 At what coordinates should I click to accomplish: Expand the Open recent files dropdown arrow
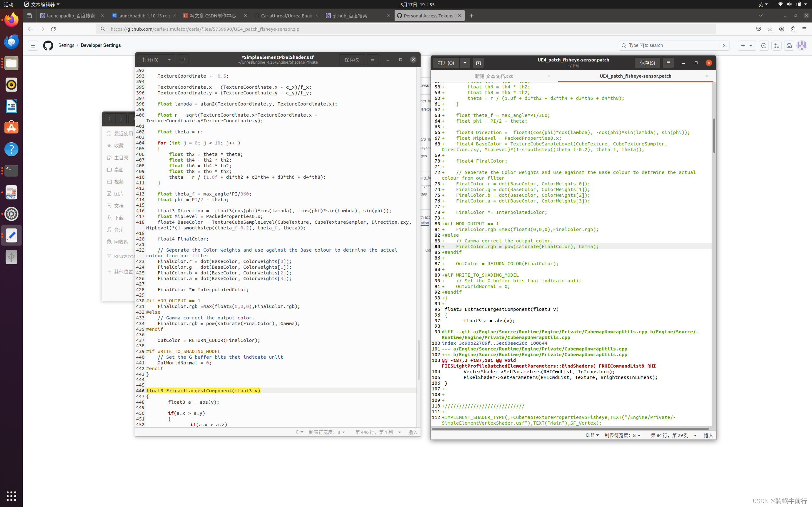click(x=169, y=60)
